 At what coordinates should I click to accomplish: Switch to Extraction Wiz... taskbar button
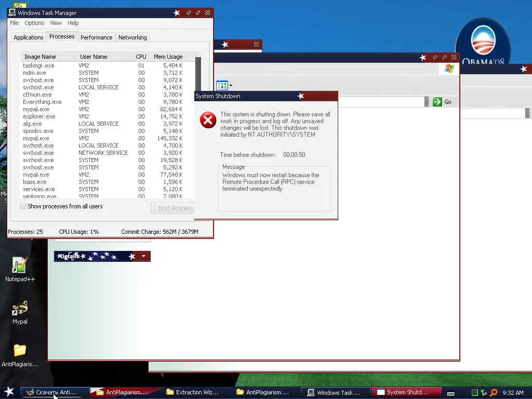pyautogui.click(x=193, y=392)
